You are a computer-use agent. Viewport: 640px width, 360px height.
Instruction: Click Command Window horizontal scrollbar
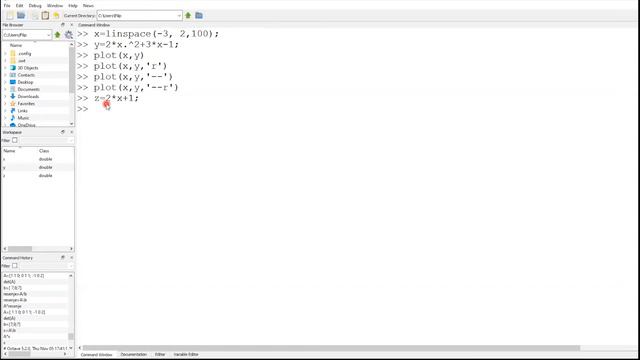click(331, 348)
